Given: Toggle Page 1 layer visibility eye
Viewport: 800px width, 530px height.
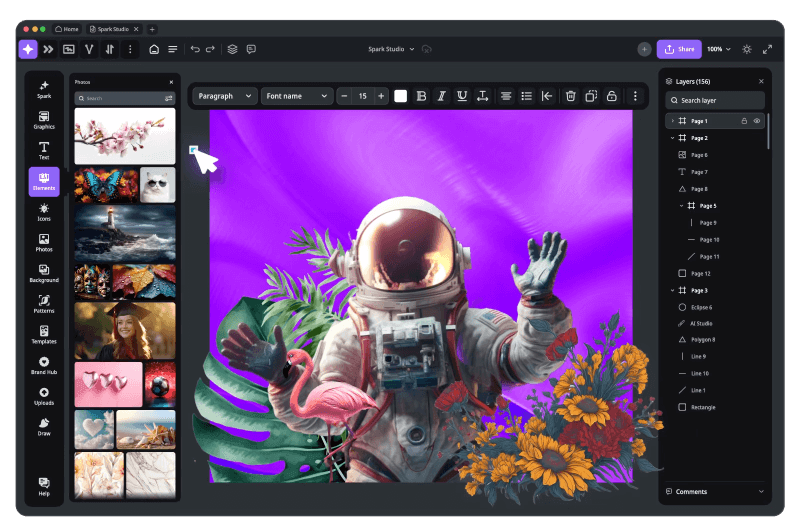Looking at the screenshot, I should pos(757,121).
